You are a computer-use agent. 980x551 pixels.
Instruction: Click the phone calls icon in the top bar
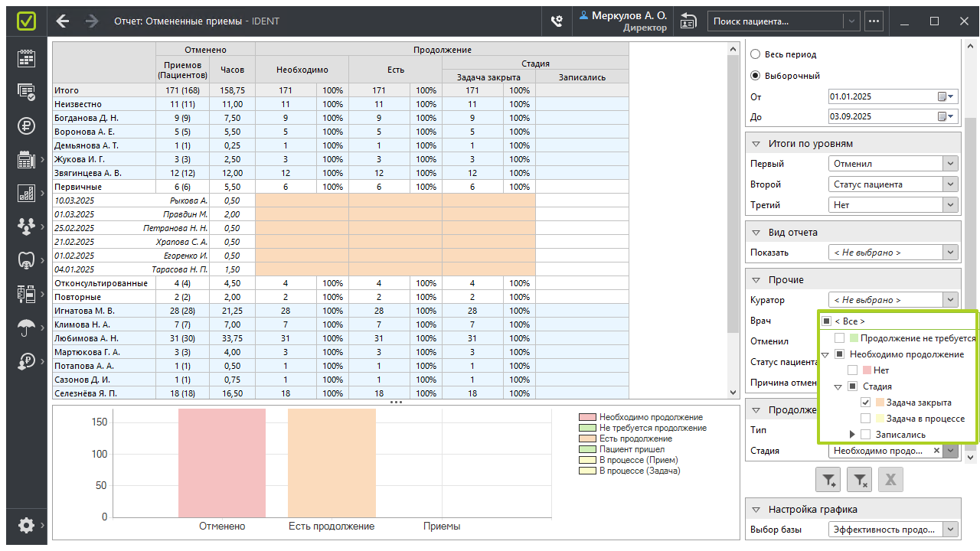coord(557,21)
